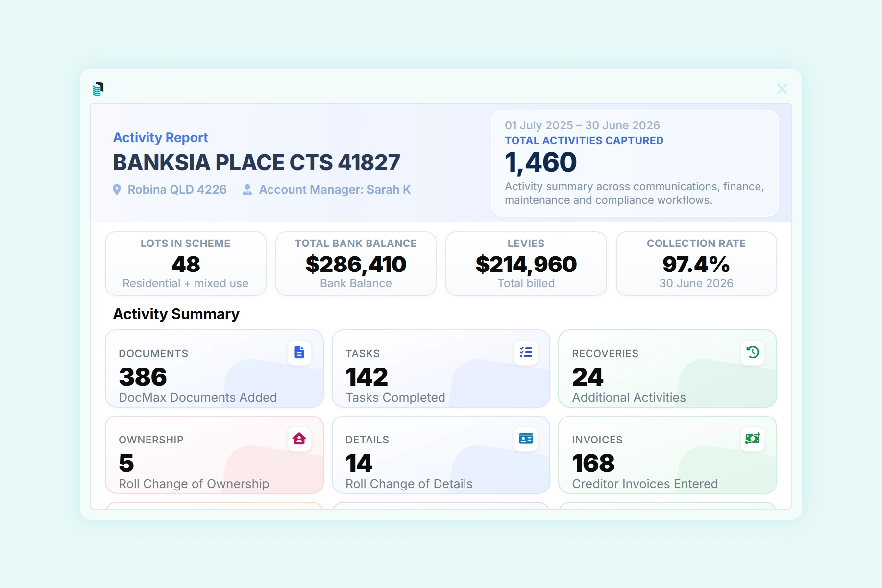Image resolution: width=882 pixels, height=588 pixels.
Task: Click the Creditor Invoices Entered caption
Action: 645,484
